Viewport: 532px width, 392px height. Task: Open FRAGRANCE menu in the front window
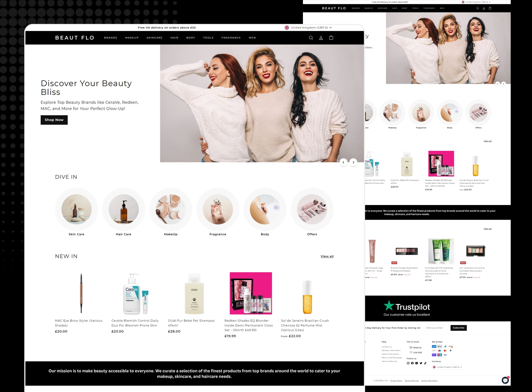[x=231, y=38]
